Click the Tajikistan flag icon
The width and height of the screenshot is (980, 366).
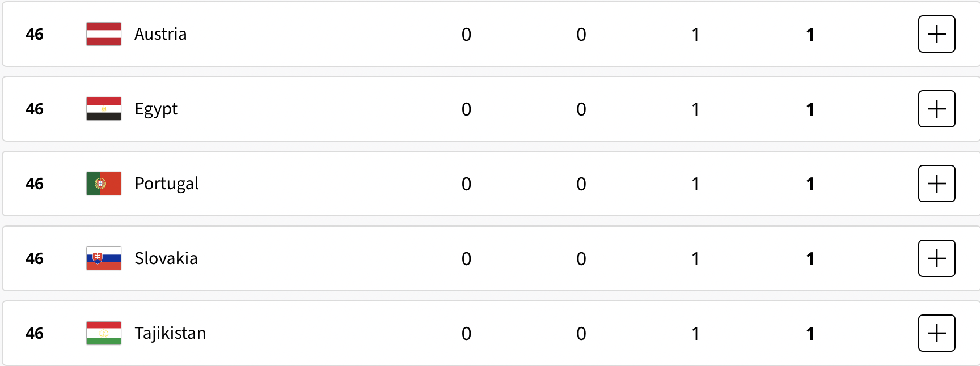tap(104, 333)
